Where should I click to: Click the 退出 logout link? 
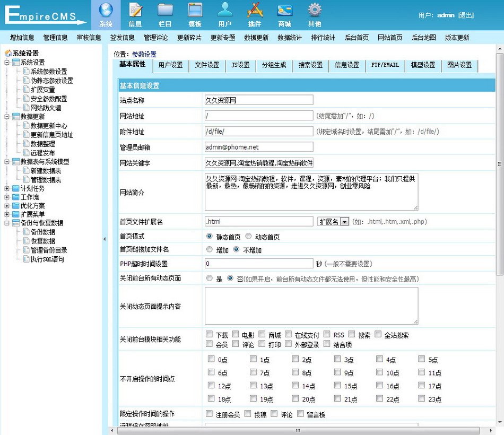click(x=466, y=15)
